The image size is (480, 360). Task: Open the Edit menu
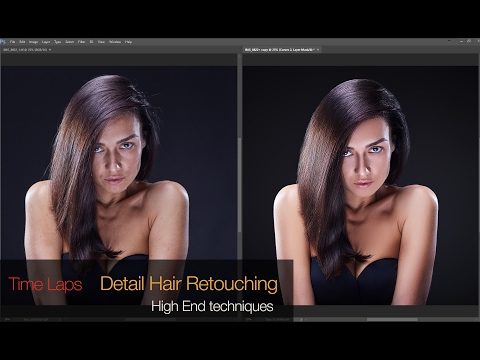coord(22,42)
